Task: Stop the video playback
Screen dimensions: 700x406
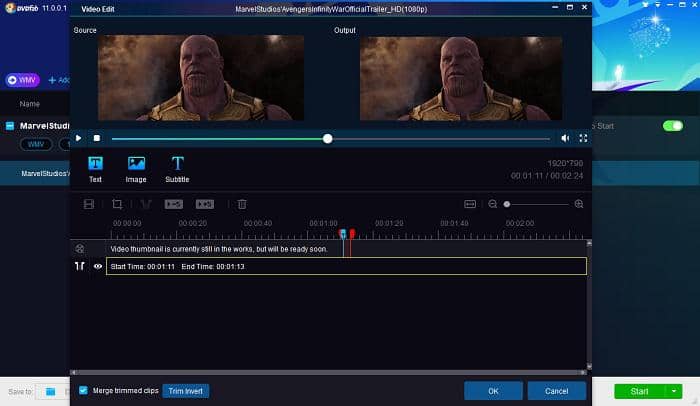Action: (x=96, y=138)
